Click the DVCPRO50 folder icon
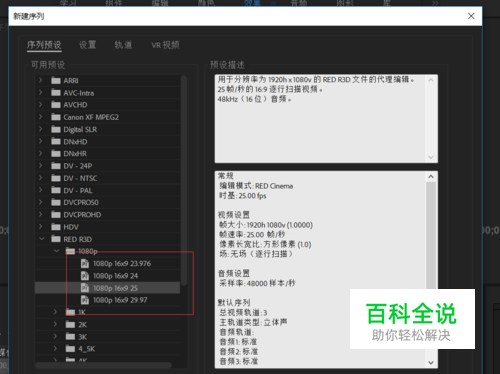Viewport: 500px width, 374px height. 56,202
